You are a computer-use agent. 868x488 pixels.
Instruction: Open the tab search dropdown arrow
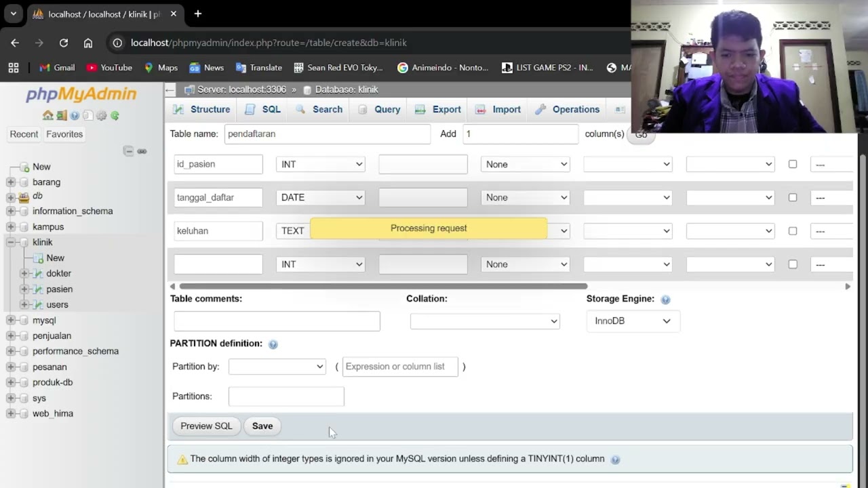click(13, 14)
